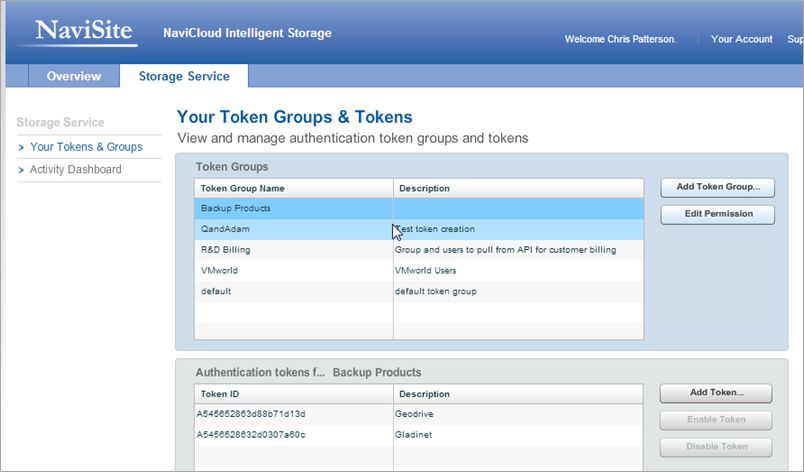
Task: Switch to the Overview tab
Action: (73, 76)
